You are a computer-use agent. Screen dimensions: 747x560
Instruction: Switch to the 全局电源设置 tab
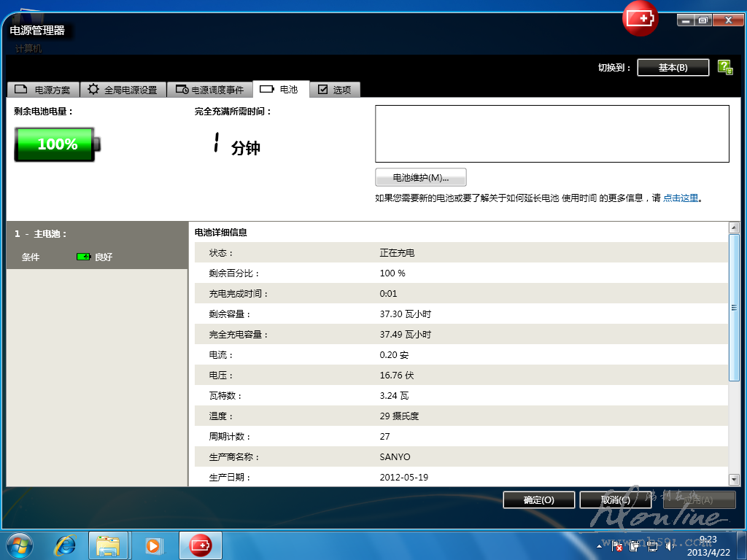[x=123, y=90]
